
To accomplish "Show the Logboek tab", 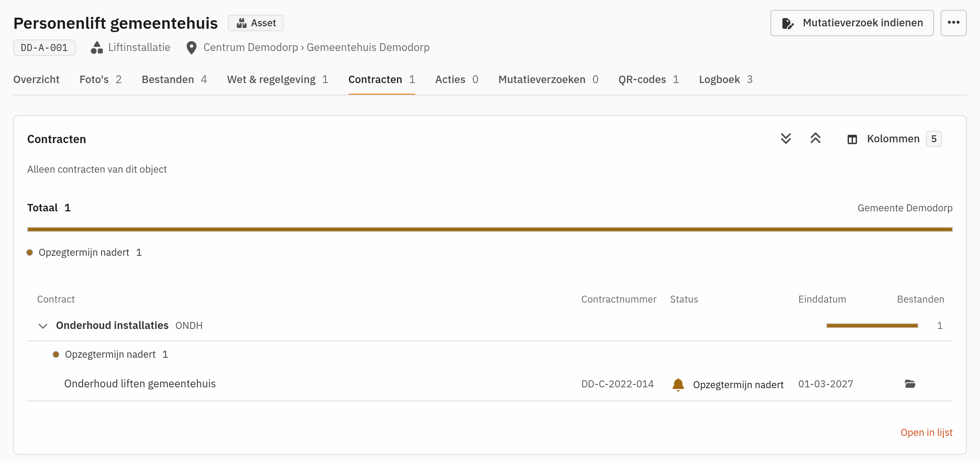I will (x=726, y=79).
